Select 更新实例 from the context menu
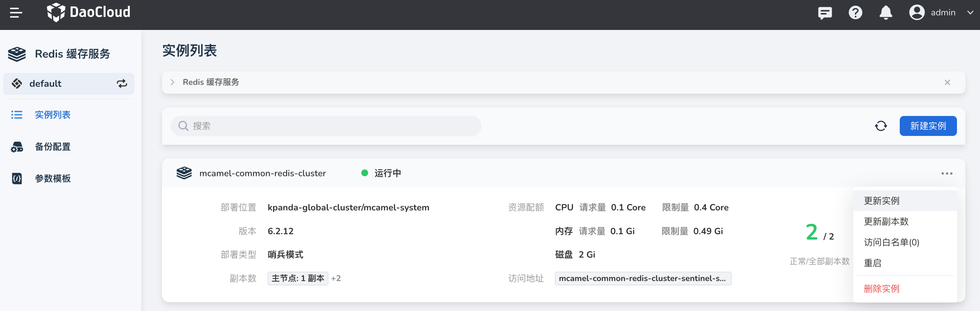Screen dimensions: 980x311 [882, 201]
